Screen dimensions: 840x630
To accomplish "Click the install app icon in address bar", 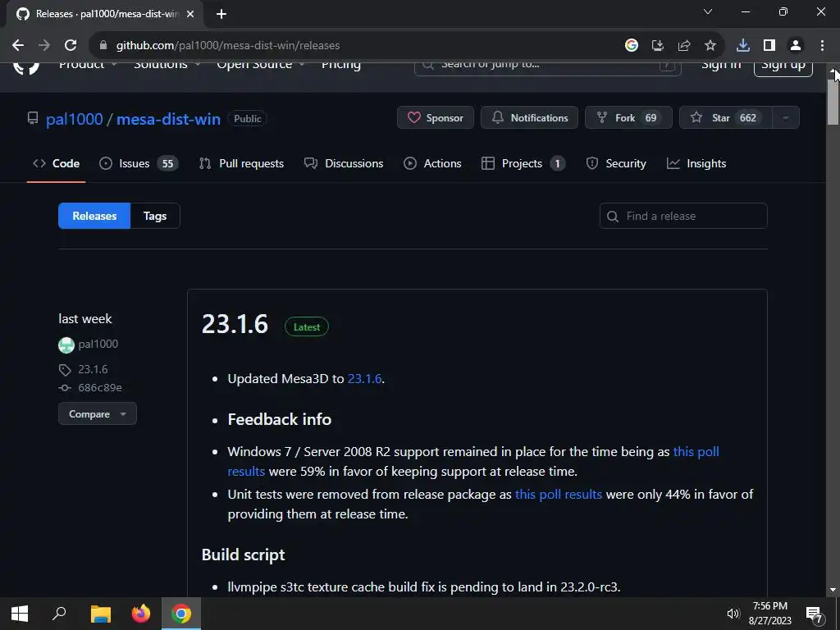I will pos(658,46).
